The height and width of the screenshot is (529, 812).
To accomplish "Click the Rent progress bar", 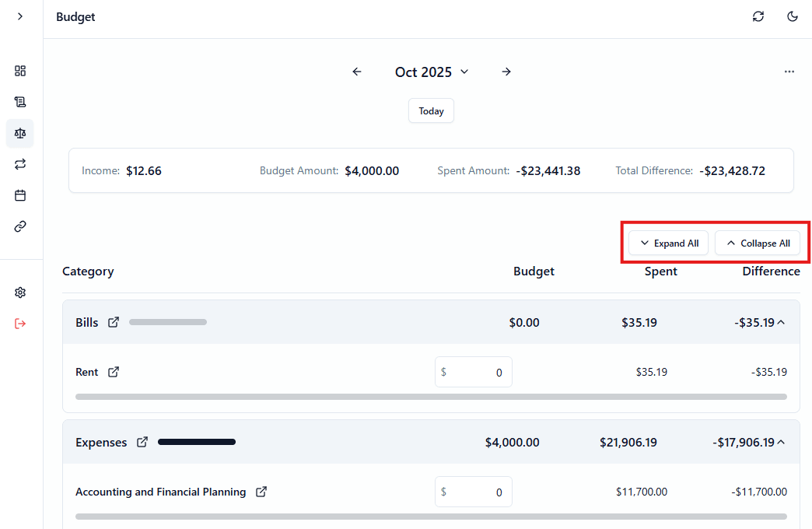I will [x=431, y=396].
